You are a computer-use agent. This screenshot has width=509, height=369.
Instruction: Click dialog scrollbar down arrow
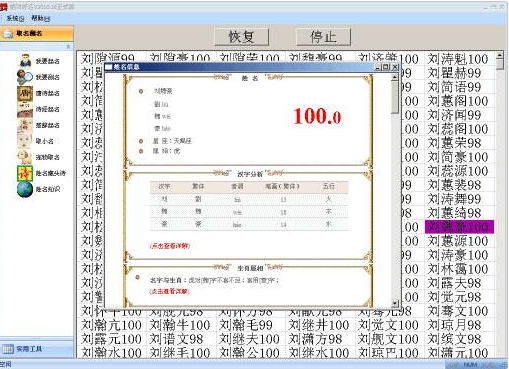[395, 303]
